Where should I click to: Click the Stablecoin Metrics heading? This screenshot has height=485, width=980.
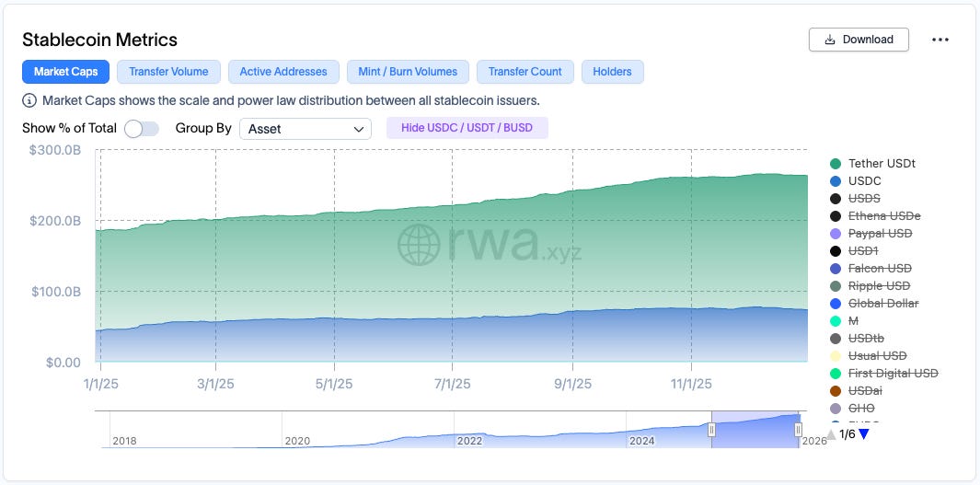pos(100,40)
